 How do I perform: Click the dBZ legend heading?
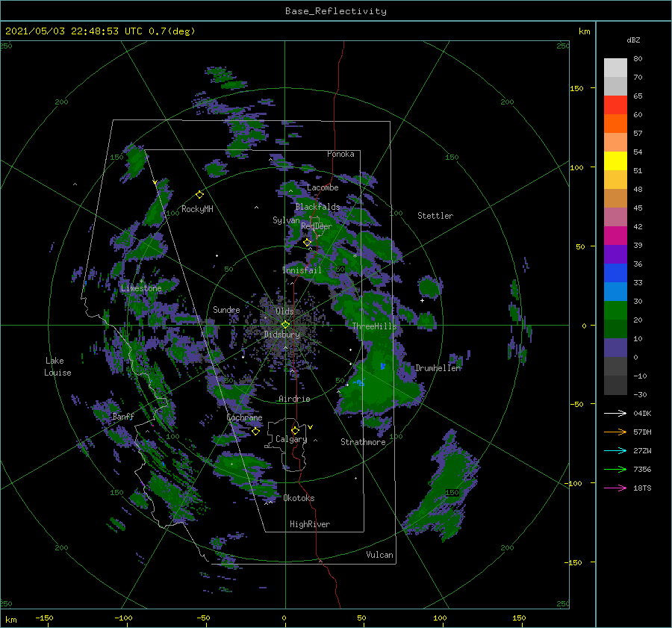pyautogui.click(x=633, y=40)
